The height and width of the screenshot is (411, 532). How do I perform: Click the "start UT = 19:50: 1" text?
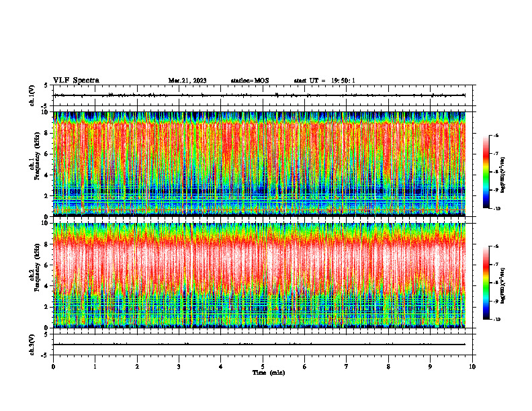click(x=324, y=81)
